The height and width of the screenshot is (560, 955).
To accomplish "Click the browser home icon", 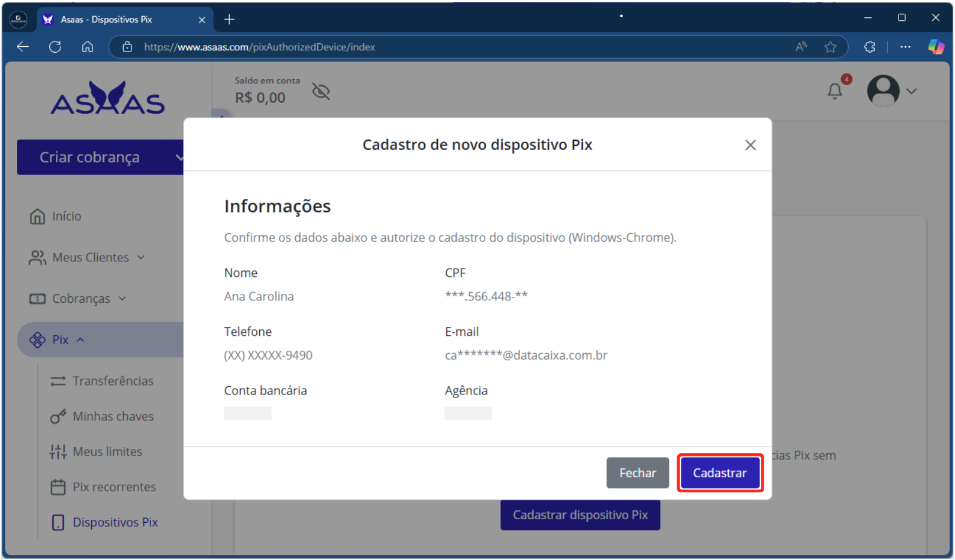I will click(88, 47).
